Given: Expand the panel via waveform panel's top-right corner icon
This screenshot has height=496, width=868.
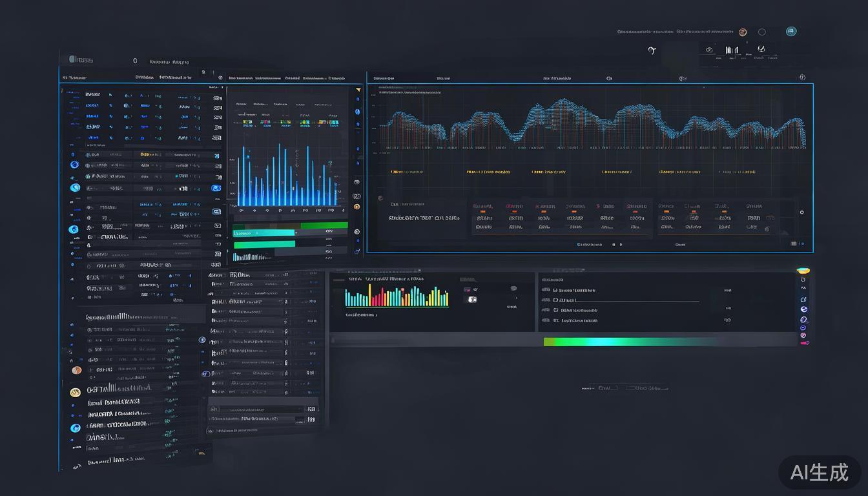Looking at the screenshot, I should pyautogui.click(x=802, y=77).
